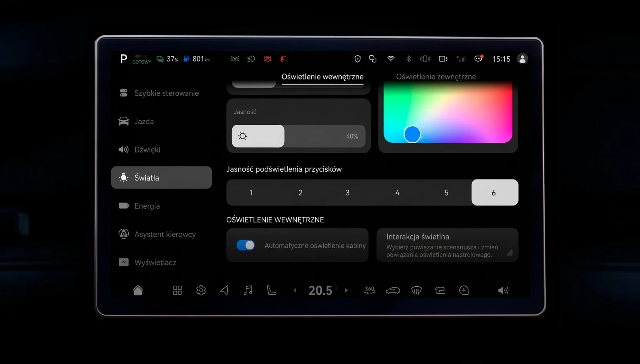Open the Interakcja świetlna card
The height and width of the screenshot is (364, 640).
tap(447, 245)
